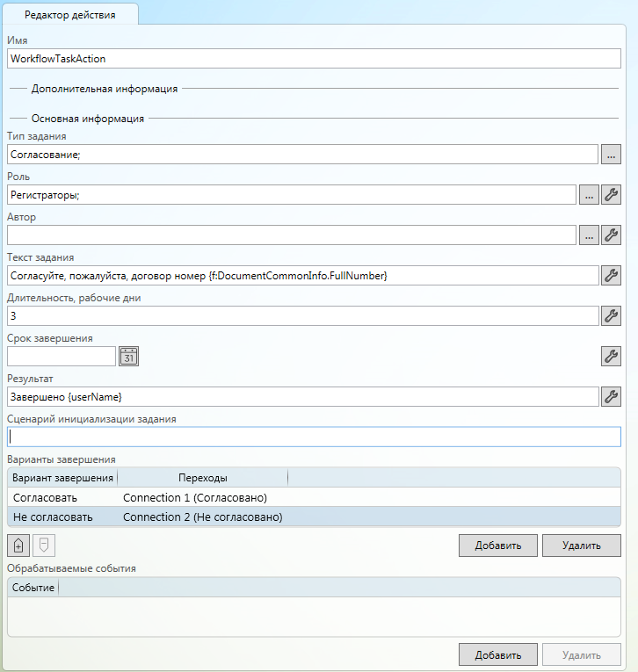Click the move-up icon below completion variants

point(18,545)
